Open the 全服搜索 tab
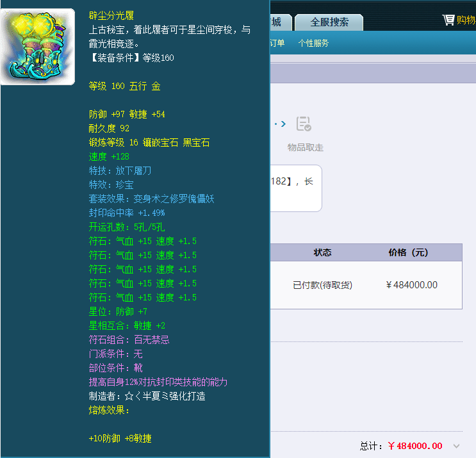The width and height of the screenshot is (476, 458). coord(329,22)
